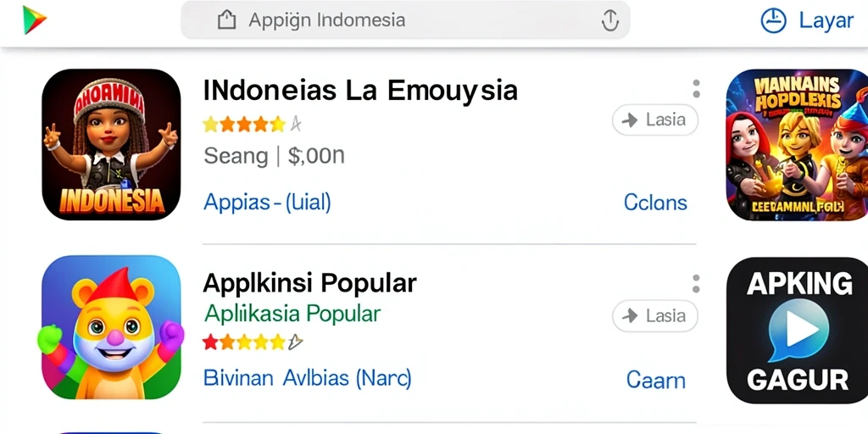Click the green Aplikasia Popular subtitle
This screenshot has width=868, height=434.
click(x=292, y=314)
